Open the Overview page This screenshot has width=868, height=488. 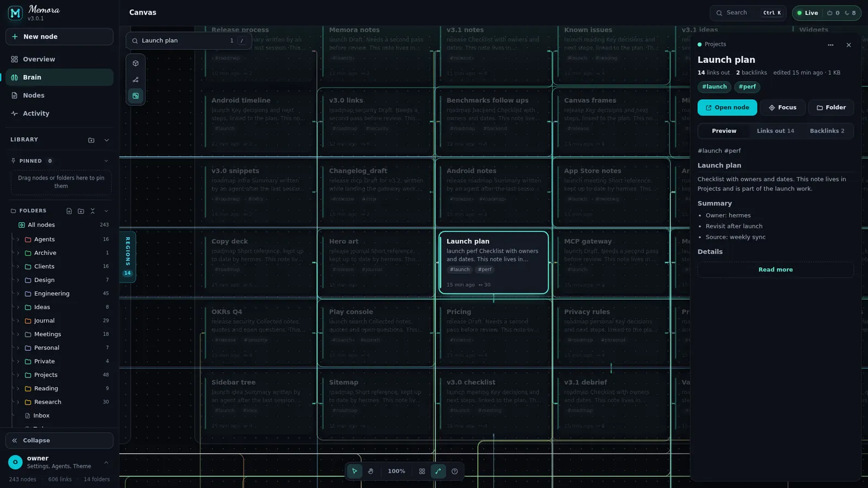pos(60,59)
